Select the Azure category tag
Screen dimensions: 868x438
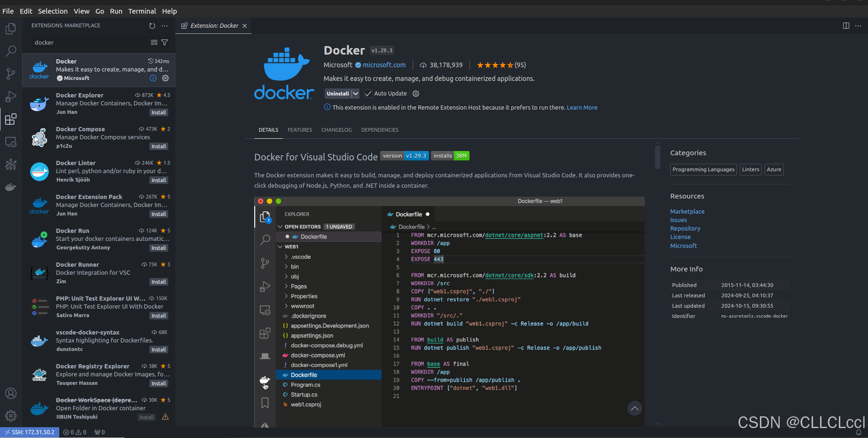pyautogui.click(x=774, y=169)
